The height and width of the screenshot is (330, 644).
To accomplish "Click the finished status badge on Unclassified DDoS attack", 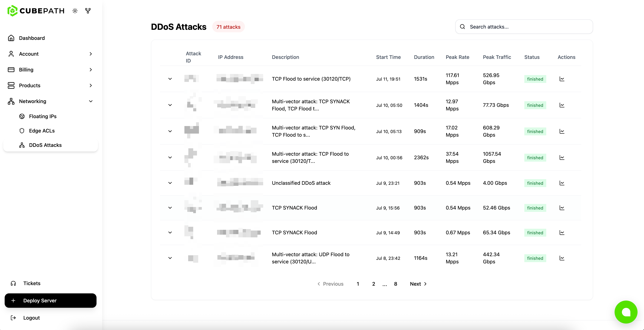I will pos(535,183).
